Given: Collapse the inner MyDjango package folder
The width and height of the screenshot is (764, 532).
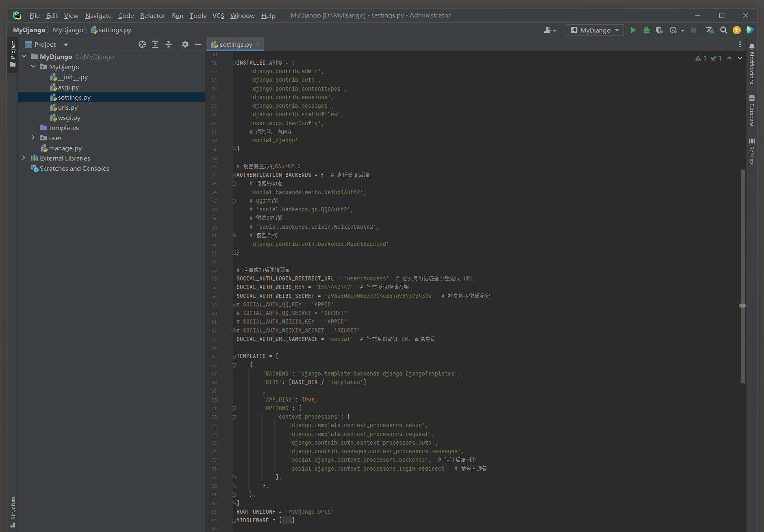Looking at the screenshot, I should (x=33, y=67).
